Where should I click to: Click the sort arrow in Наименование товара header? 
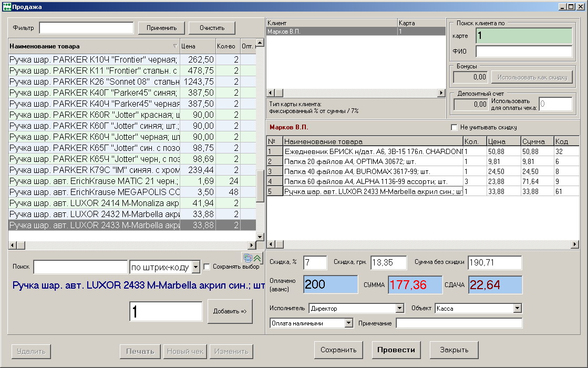pos(175,46)
